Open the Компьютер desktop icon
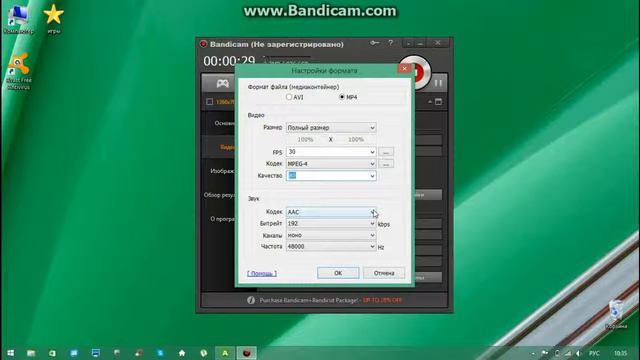The image size is (640, 360). 18,20
